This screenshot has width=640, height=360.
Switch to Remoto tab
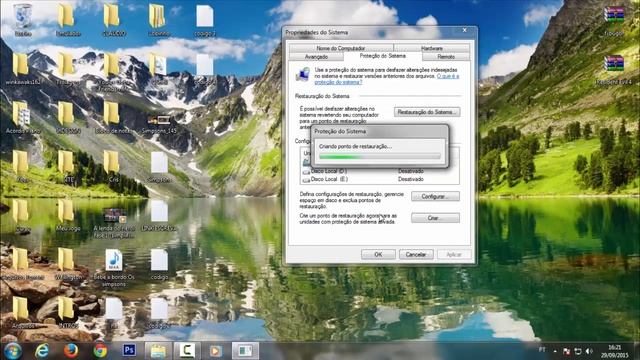tap(446, 57)
